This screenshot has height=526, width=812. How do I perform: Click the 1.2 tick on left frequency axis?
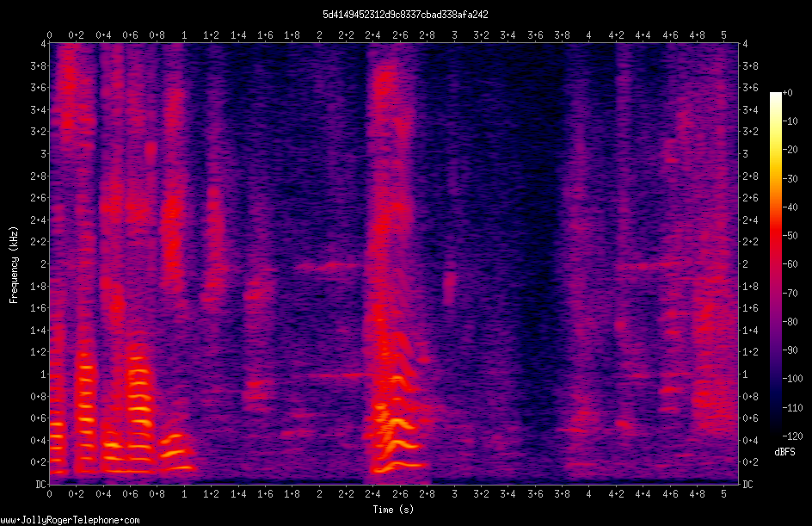[x=38, y=352]
